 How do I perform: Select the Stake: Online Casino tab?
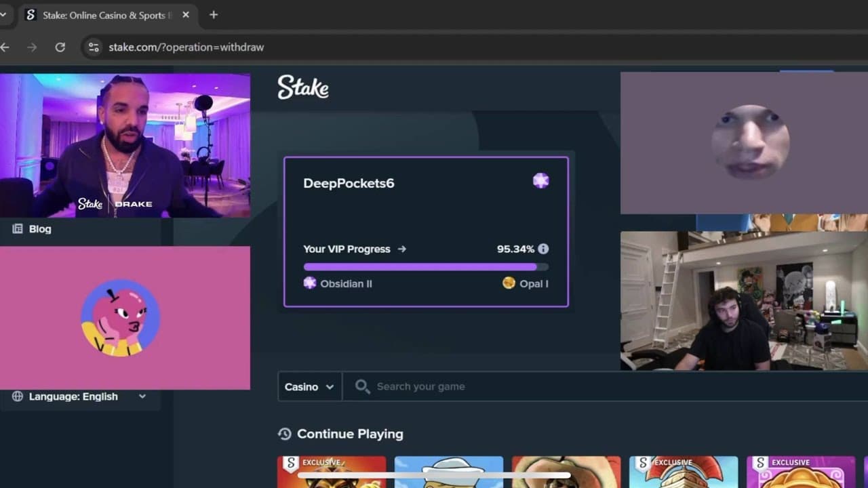[107, 15]
